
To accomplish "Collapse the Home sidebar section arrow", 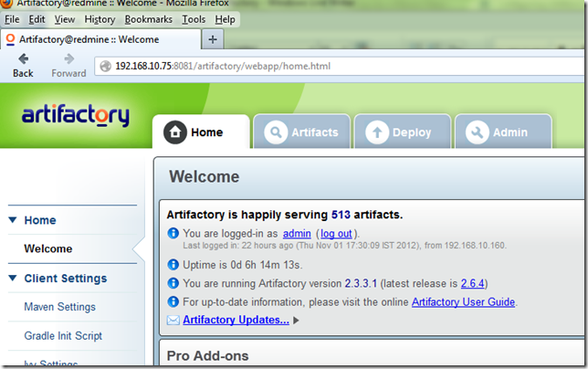I will (13, 220).
